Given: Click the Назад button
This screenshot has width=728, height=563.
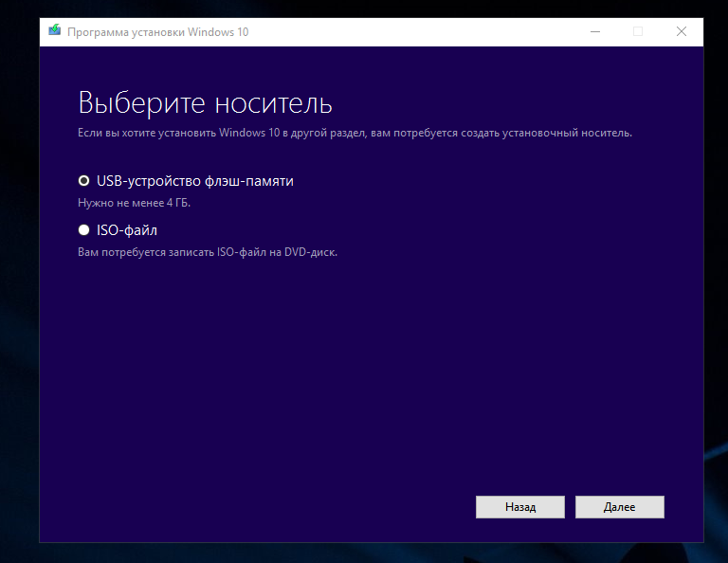Looking at the screenshot, I should tap(520, 507).
